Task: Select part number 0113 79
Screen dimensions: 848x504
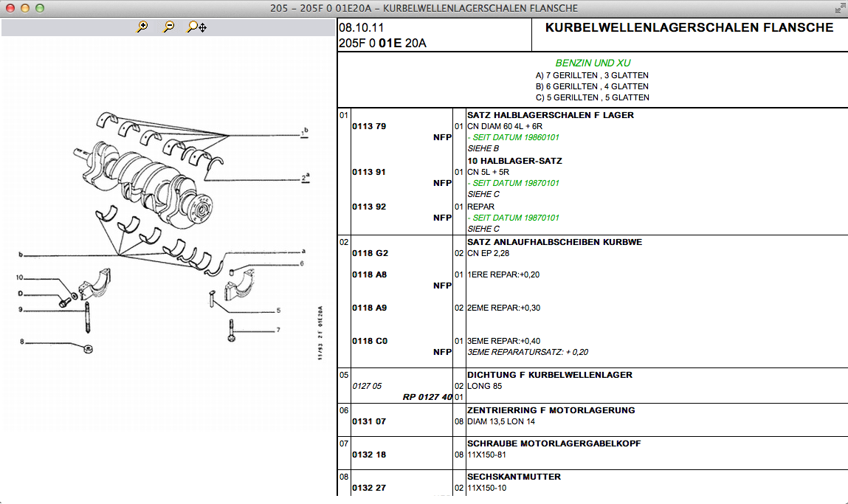Action: [369, 126]
